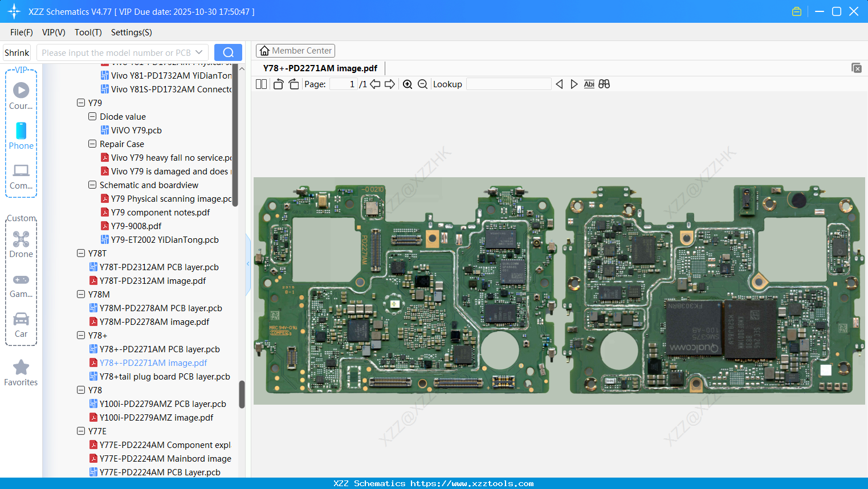Click the Lookup text input field

pyautogui.click(x=508, y=84)
